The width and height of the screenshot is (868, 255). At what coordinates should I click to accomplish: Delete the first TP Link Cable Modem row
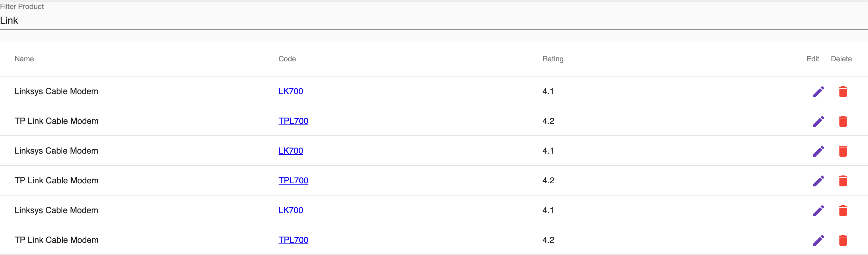(843, 121)
